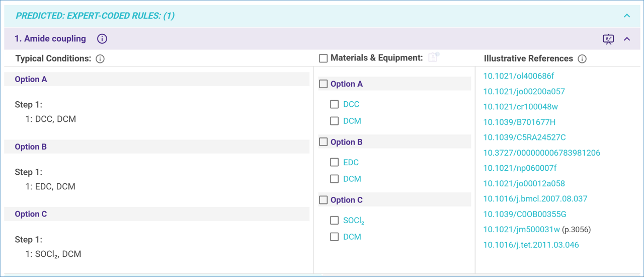Follow the 10.1016/j.tet.2011.03.046 link
644x277 pixels.
point(531,245)
